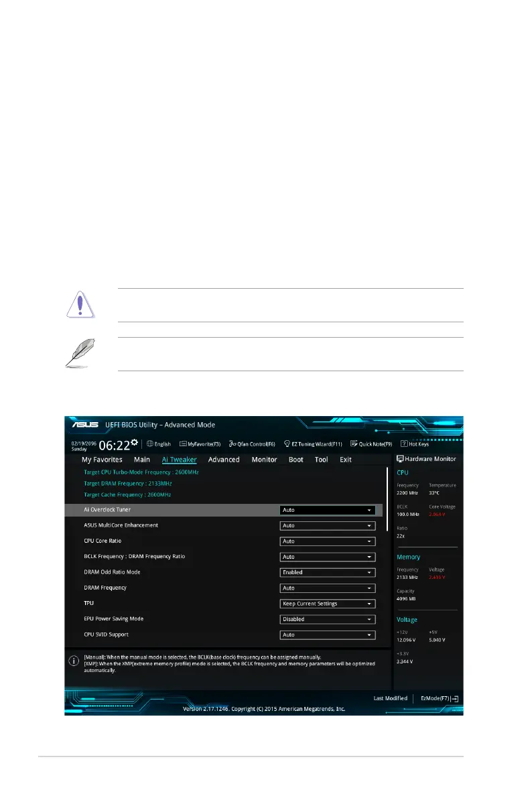
Task: Click the 06:22 clock display
Action: [115, 446]
